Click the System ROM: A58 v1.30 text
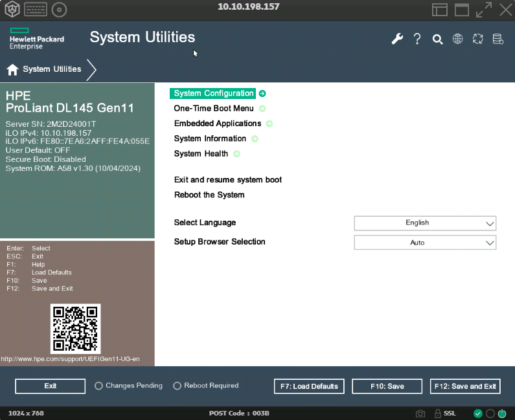The image size is (515, 420). click(x=73, y=169)
